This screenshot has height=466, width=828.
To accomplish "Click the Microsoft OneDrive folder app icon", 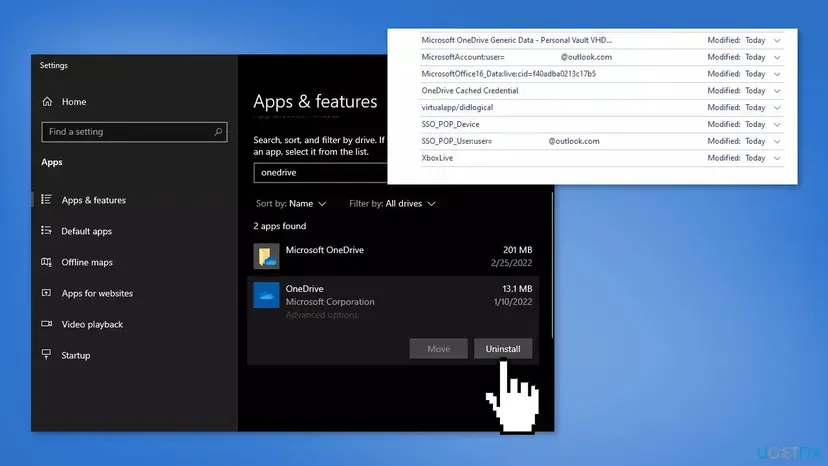I will [266, 256].
